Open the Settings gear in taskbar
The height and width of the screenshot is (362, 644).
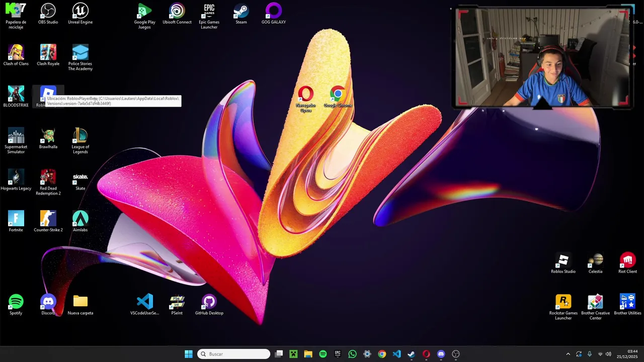click(367, 354)
